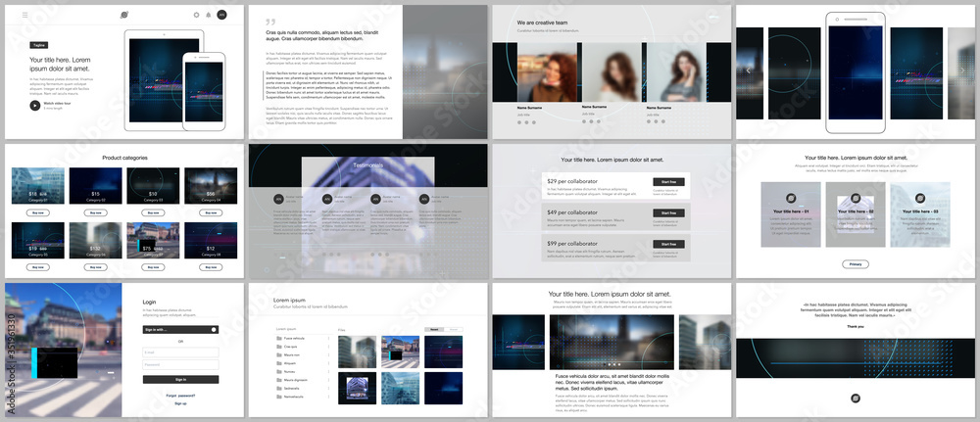Screen dimensions: 980x422
Task: Click the Primary outlined button
Action: (855, 264)
